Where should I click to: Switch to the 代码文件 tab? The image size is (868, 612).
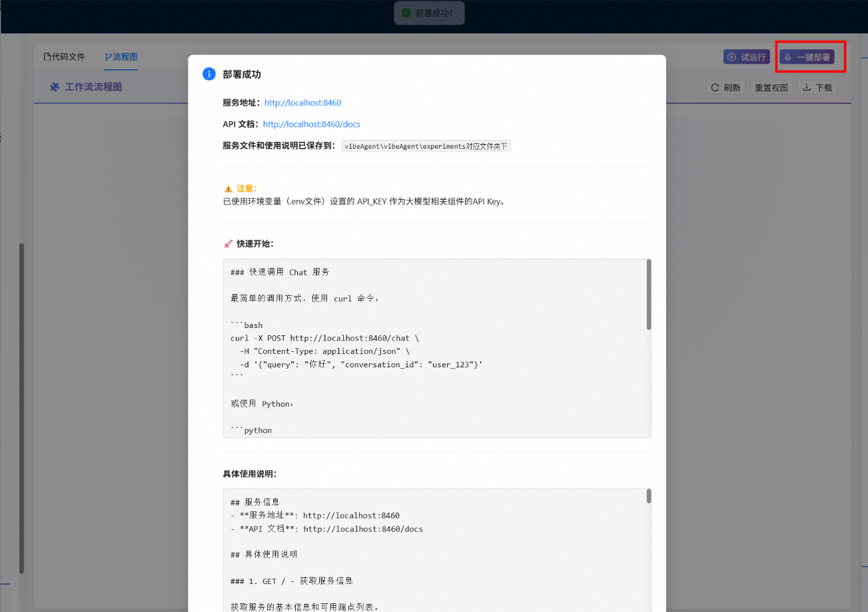click(64, 57)
